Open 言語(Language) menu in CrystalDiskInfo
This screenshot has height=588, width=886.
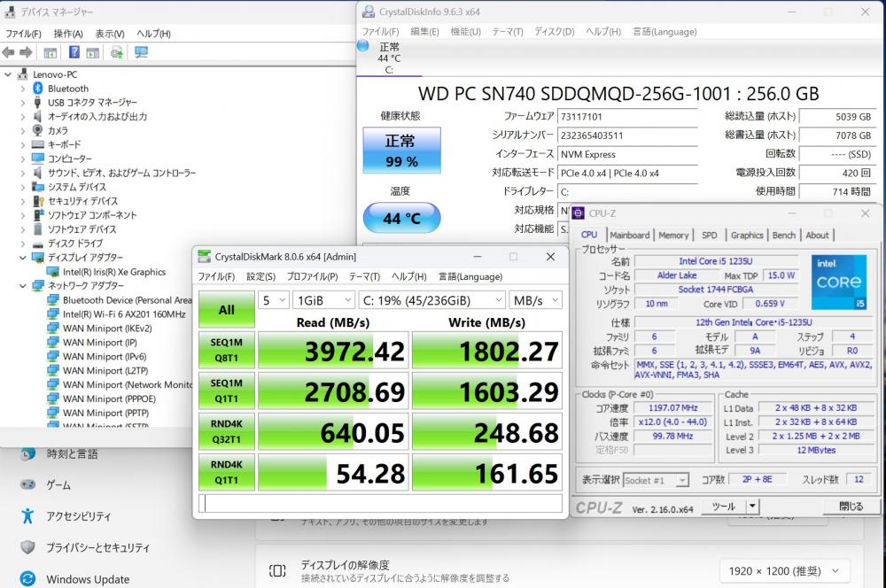[x=664, y=32]
